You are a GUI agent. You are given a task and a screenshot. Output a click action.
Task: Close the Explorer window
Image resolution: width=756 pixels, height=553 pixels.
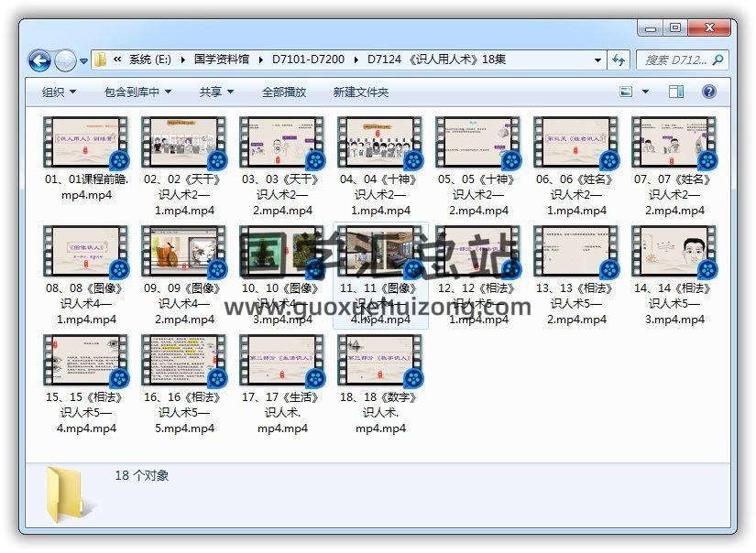708,28
